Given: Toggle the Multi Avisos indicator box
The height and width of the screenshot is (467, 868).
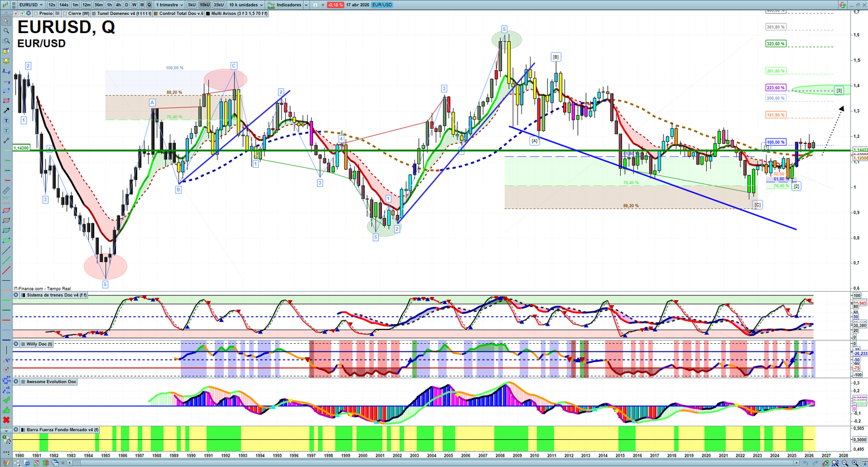Looking at the screenshot, I should [x=208, y=14].
